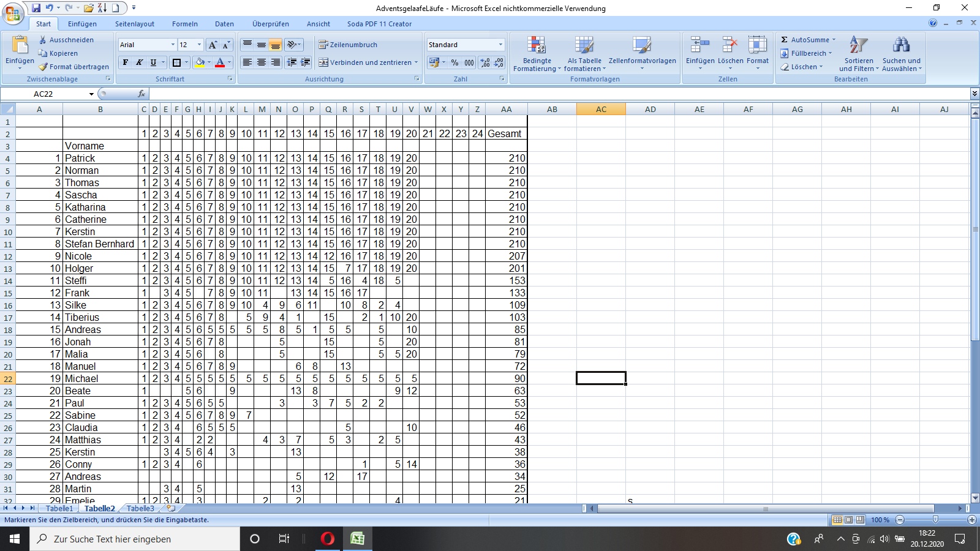Center text horizontally
The height and width of the screenshot is (551, 980).
(262, 62)
